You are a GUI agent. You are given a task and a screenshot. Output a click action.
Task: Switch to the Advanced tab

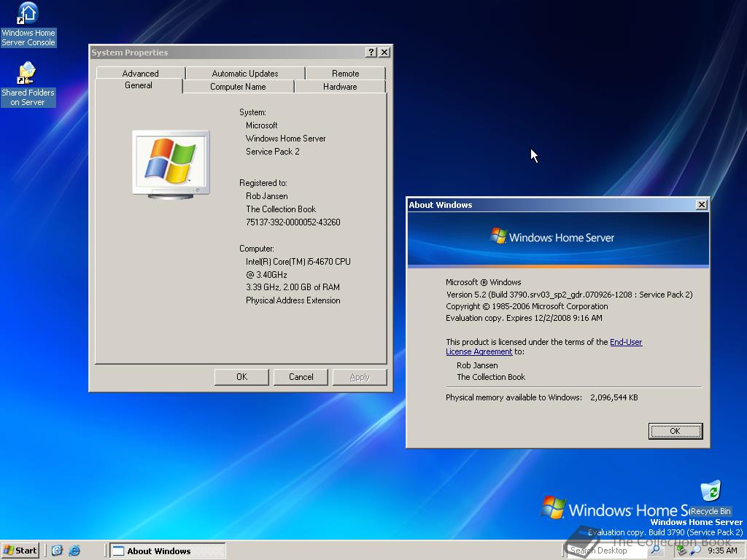[141, 73]
